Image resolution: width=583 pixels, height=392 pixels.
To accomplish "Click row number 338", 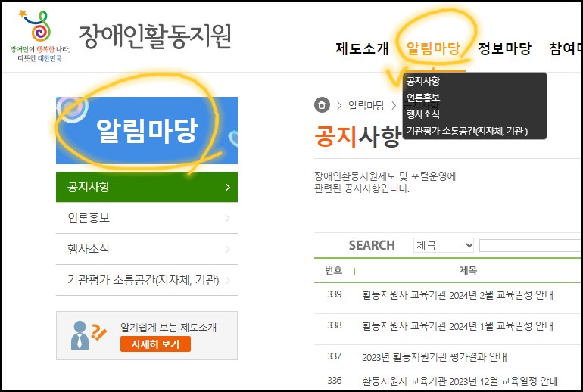I will pyautogui.click(x=334, y=325).
